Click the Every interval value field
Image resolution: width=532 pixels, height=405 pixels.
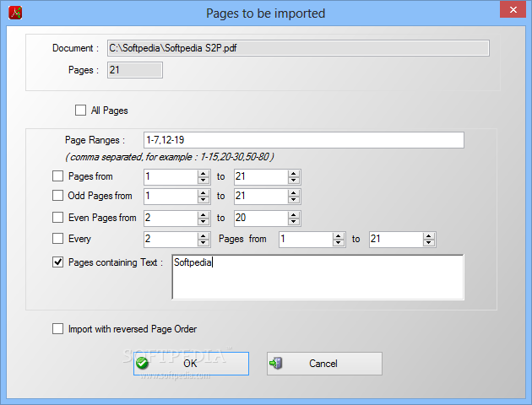[171, 240]
